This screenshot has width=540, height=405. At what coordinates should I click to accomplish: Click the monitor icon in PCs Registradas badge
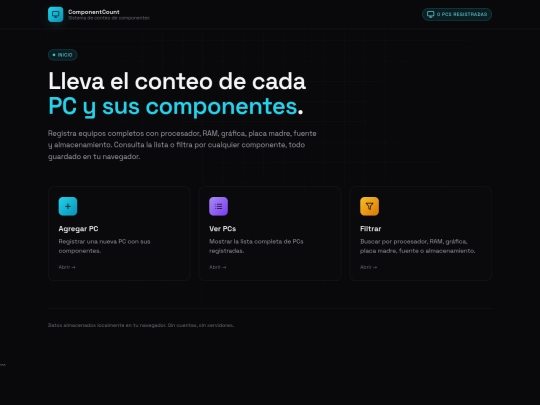(430, 14)
